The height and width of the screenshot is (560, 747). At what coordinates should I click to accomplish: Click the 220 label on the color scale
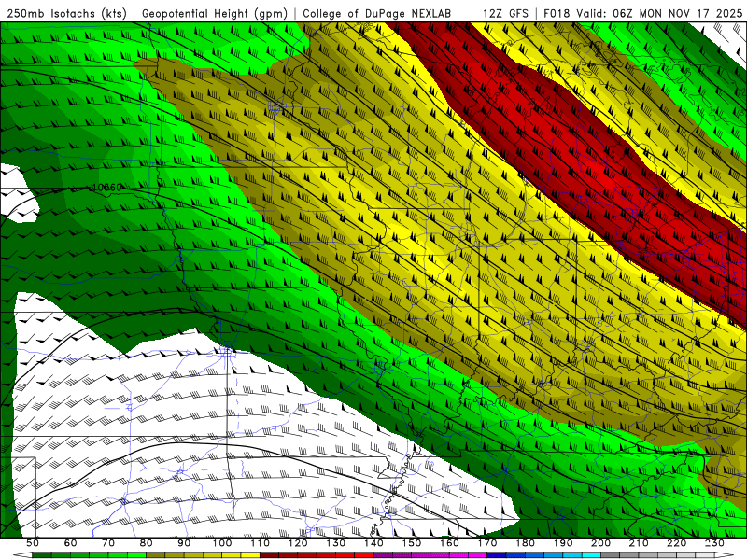tap(676, 543)
